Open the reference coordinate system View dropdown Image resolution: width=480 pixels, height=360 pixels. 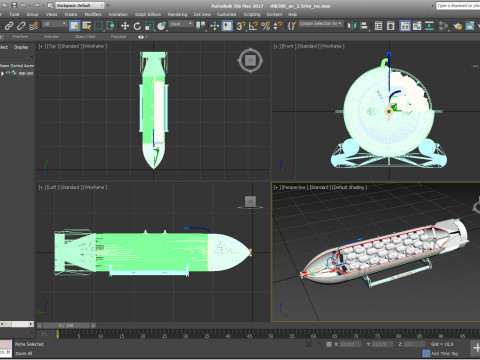[x=181, y=24]
